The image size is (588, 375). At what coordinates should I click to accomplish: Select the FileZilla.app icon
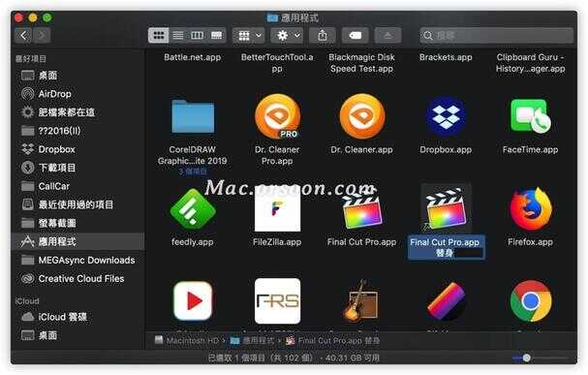(277, 209)
